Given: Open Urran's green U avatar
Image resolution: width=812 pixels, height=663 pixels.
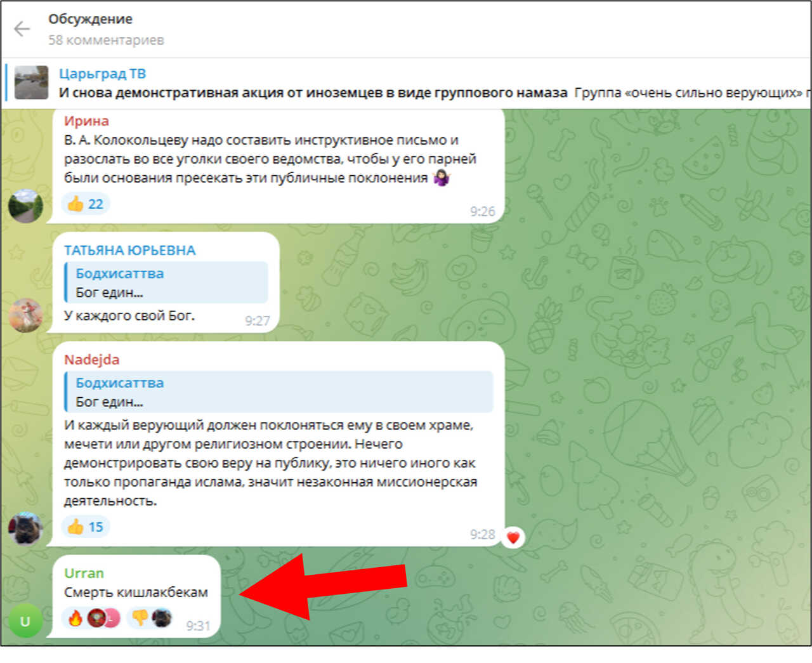Looking at the screenshot, I should [25, 621].
